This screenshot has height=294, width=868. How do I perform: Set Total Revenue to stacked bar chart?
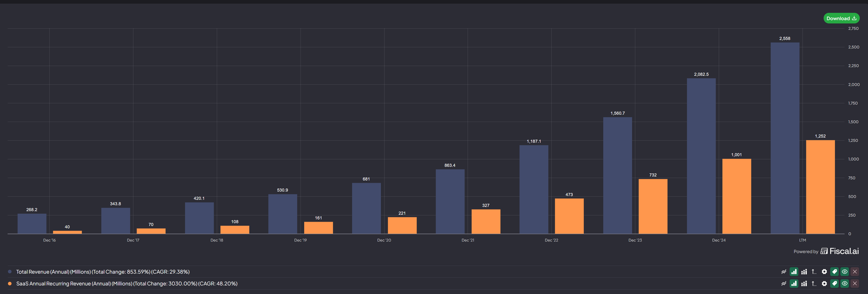[x=804, y=272]
